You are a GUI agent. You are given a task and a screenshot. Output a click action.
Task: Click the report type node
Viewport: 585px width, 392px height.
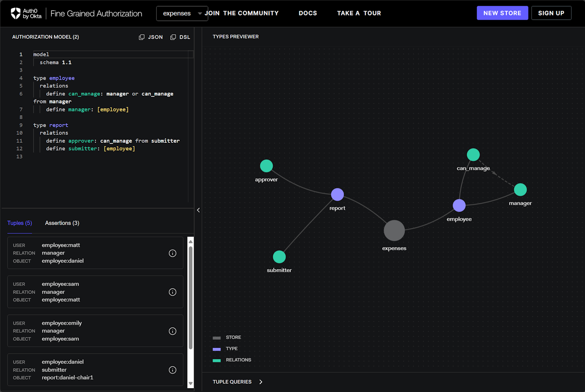[337, 195]
